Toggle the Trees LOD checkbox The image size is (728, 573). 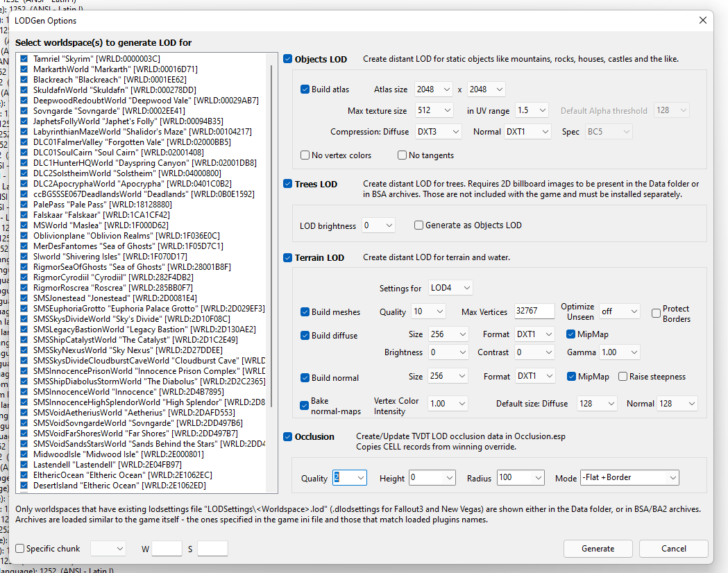(x=288, y=184)
